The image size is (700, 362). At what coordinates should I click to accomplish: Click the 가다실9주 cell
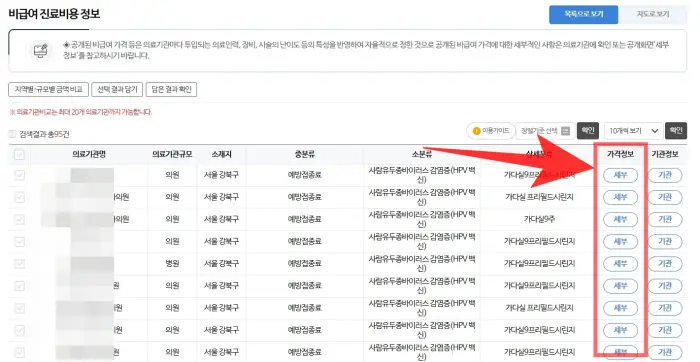(539, 219)
